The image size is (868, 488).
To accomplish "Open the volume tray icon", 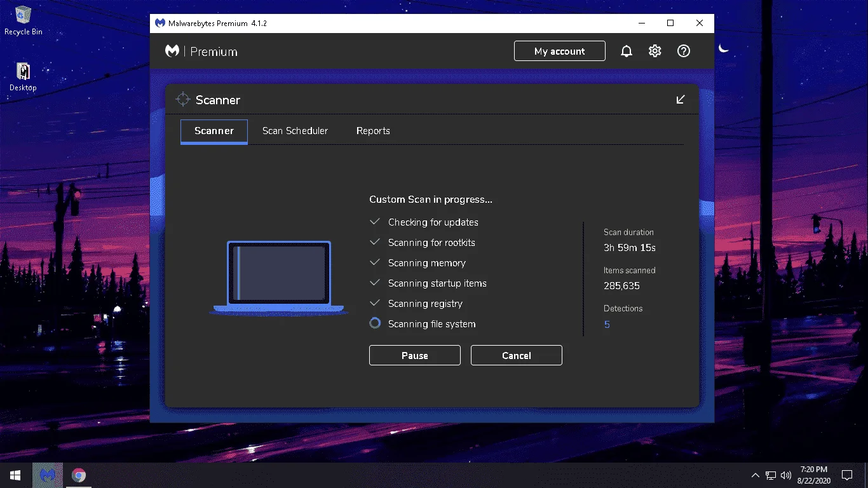I will [786, 475].
